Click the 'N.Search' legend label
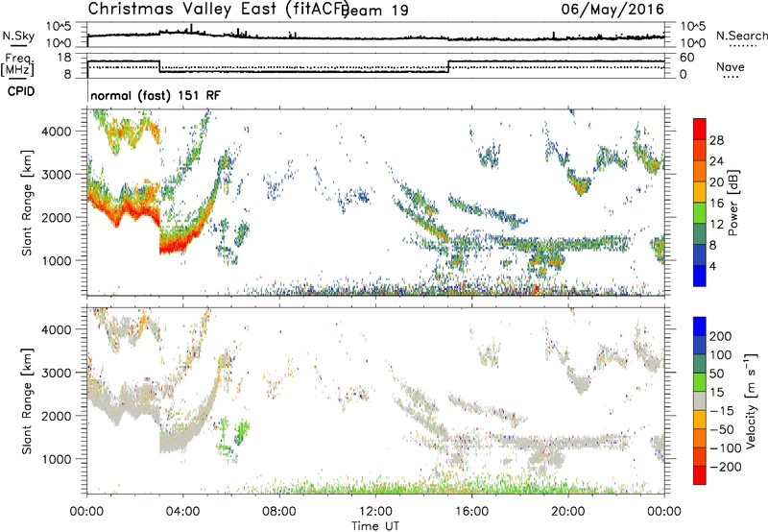768x532 pixels. 741,36
